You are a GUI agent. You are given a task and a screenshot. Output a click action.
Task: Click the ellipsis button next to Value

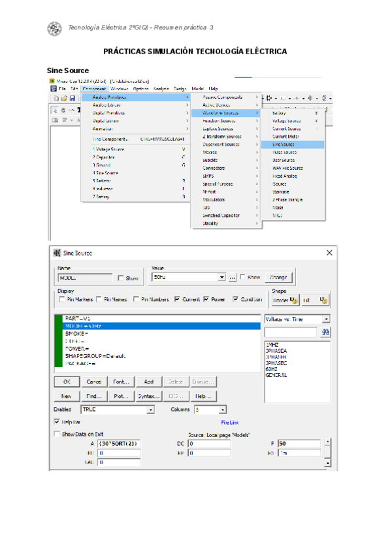232,278
